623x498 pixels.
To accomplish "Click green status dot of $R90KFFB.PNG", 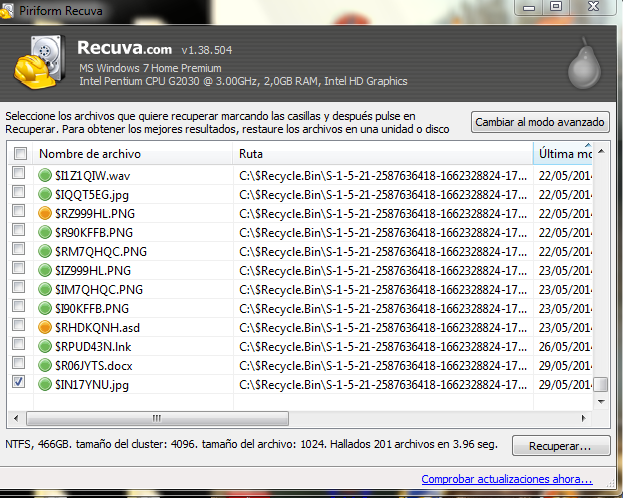I will pos(45,233).
